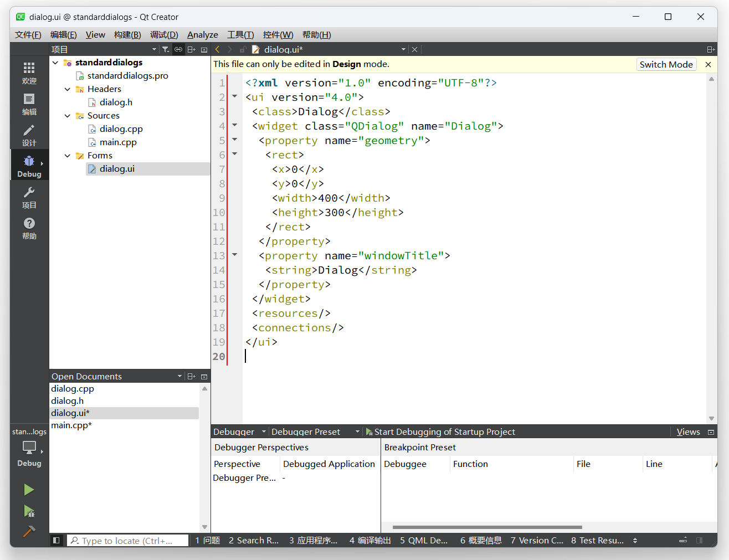Click the green Run button

point(29,490)
